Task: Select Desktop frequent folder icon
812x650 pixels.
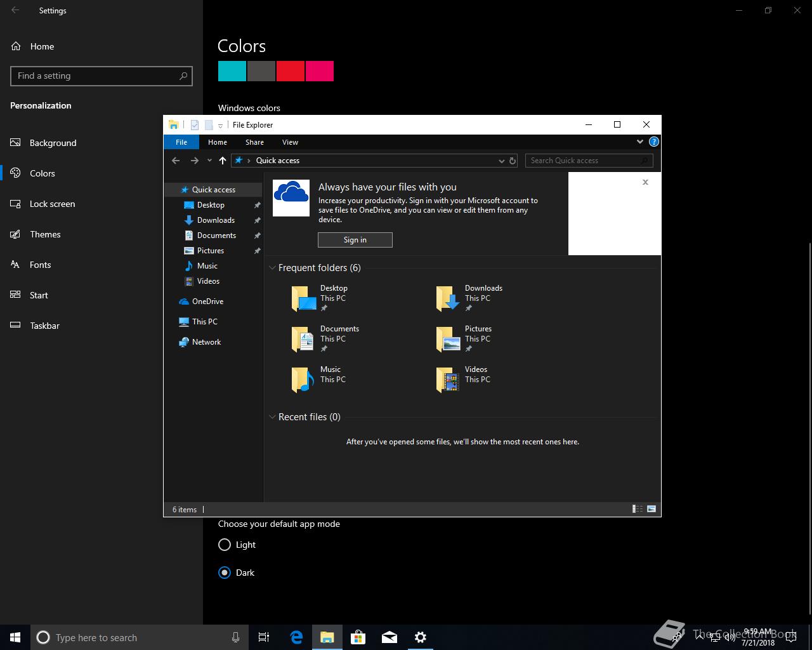Action: (x=304, y=298)
